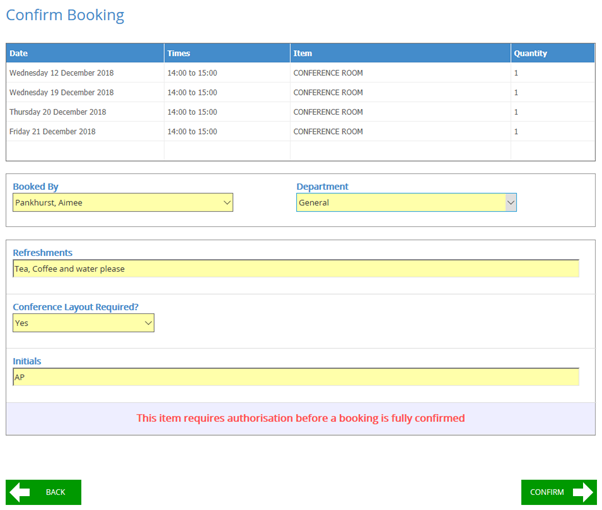Screen dimensions: 602x510
Task: Open the Department dropdown showing General
Action: pos(406,202)
